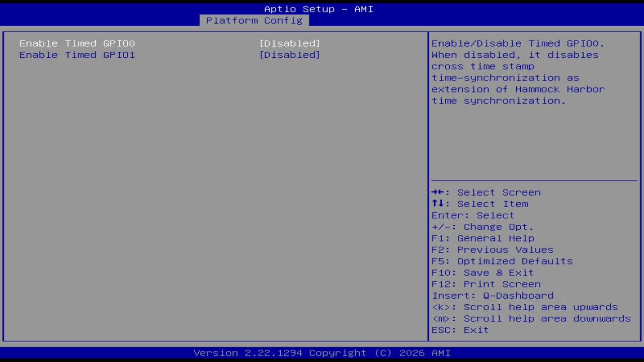644x362 pixels.
Task: Switch to the Platform Config tab
Action: coord(254,21)
